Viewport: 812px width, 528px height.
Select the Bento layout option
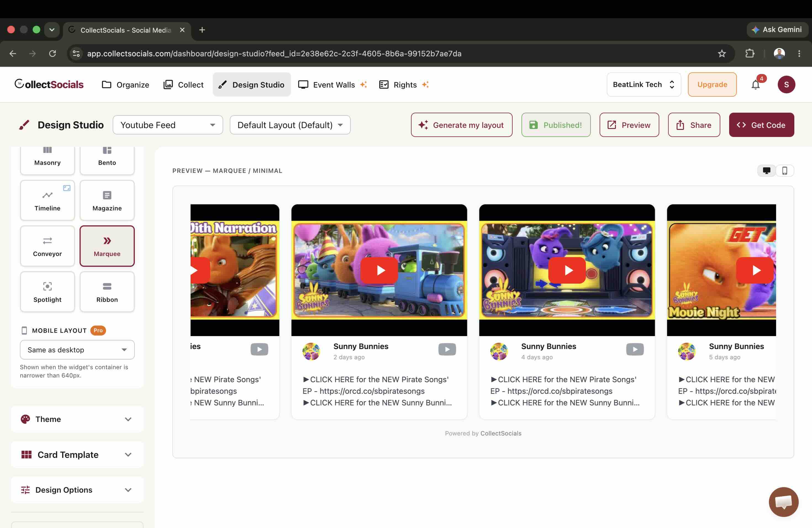point(107,160)
